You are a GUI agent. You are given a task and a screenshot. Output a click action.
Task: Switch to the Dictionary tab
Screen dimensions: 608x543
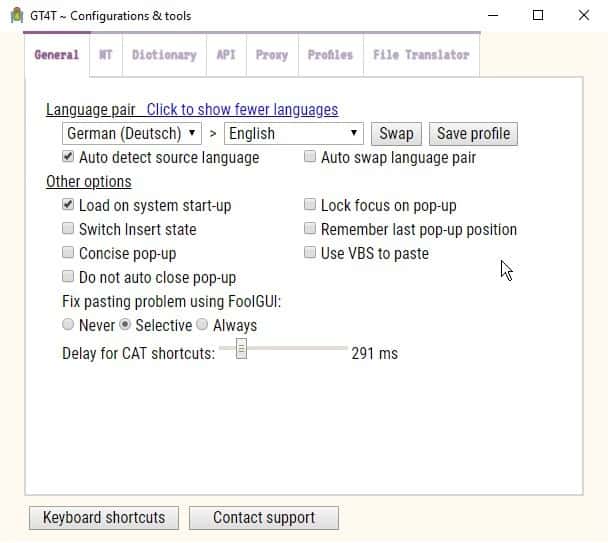(164, 55)
